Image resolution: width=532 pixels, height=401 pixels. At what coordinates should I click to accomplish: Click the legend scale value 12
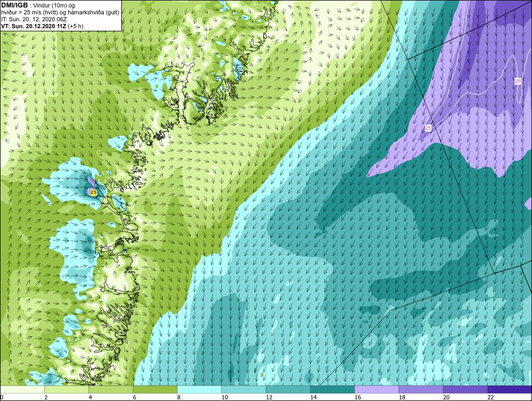pos(269,397)
